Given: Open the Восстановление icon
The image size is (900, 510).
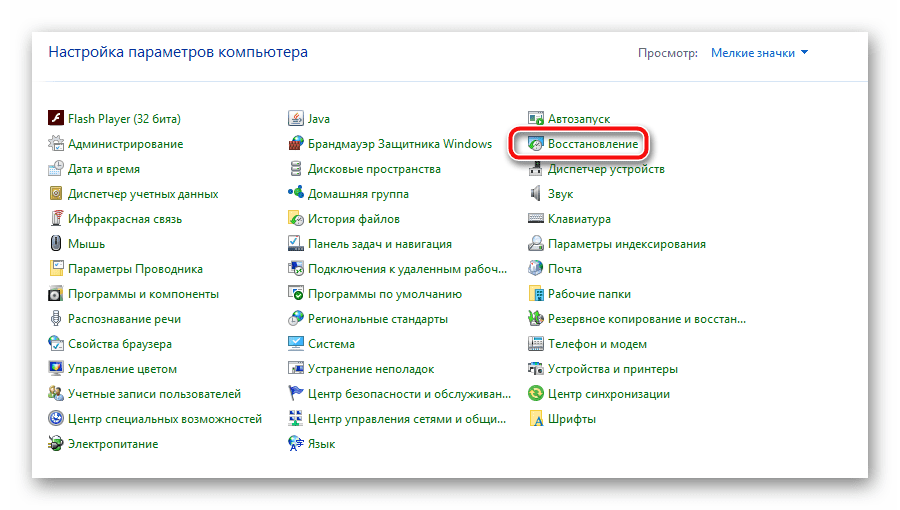Looking at the screenshot, I should tap(536, 143).
